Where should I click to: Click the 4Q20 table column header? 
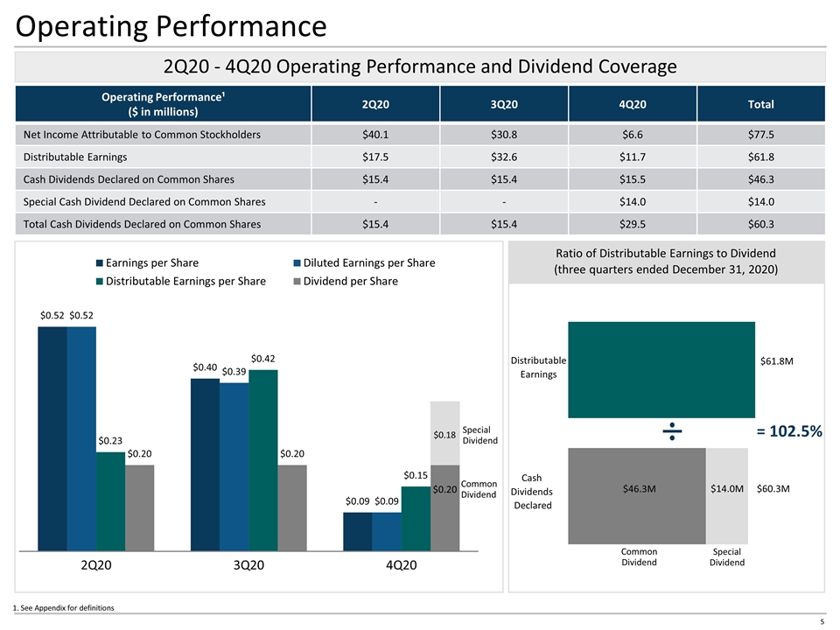pos(633,104)
